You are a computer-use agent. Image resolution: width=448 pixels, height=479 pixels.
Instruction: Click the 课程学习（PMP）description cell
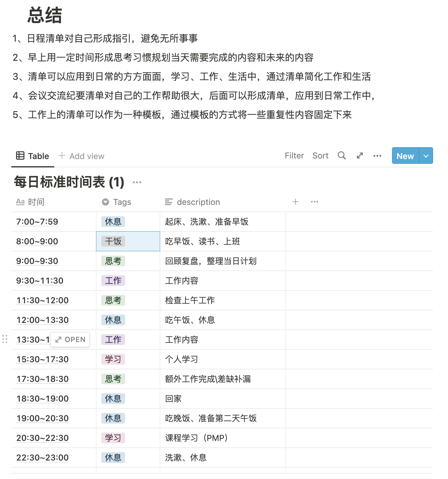click(x=223, y=438)
